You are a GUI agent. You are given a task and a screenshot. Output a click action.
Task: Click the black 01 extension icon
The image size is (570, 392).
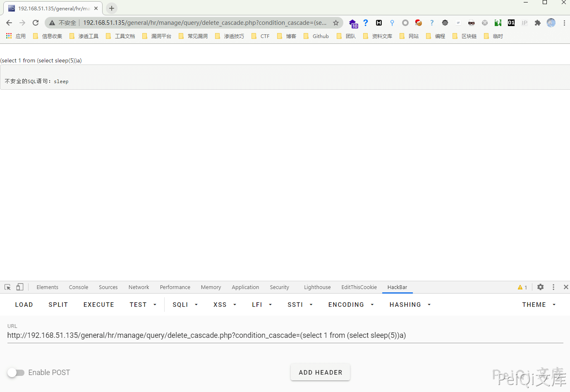click(511, 23)
